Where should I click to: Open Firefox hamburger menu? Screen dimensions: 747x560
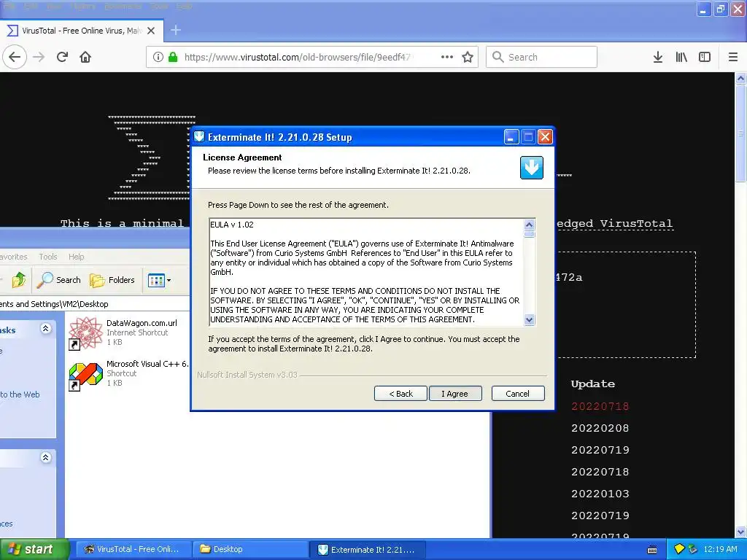[x=733, y=57]
